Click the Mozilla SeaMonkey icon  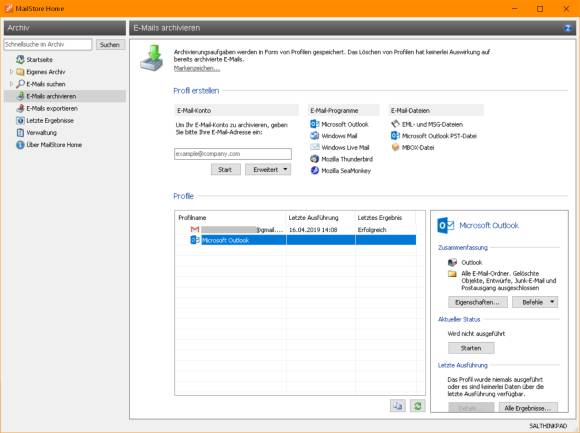(x=314, y=170)
